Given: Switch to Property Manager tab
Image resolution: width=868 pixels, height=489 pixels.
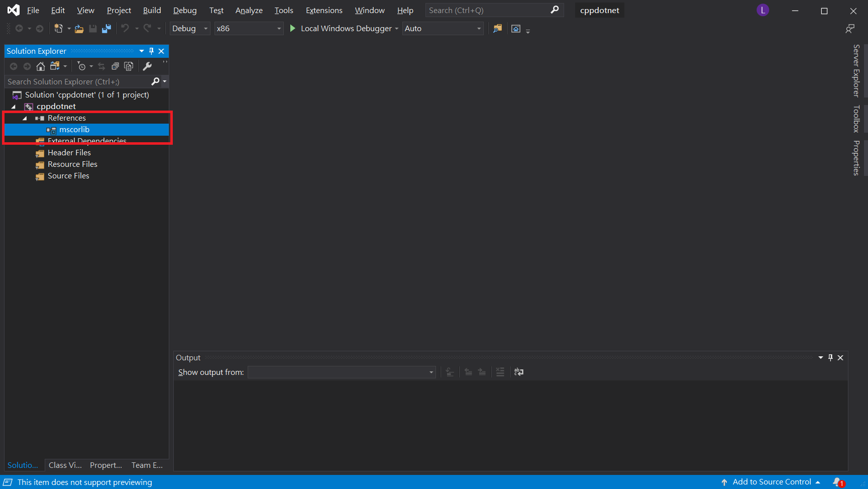Looking at the screenshot, I should pyautogui.click(x=106, y=465).
